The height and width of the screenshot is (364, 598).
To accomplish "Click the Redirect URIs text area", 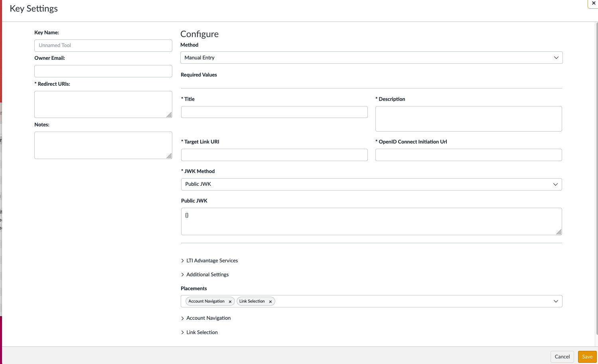I will coord(103,104).
